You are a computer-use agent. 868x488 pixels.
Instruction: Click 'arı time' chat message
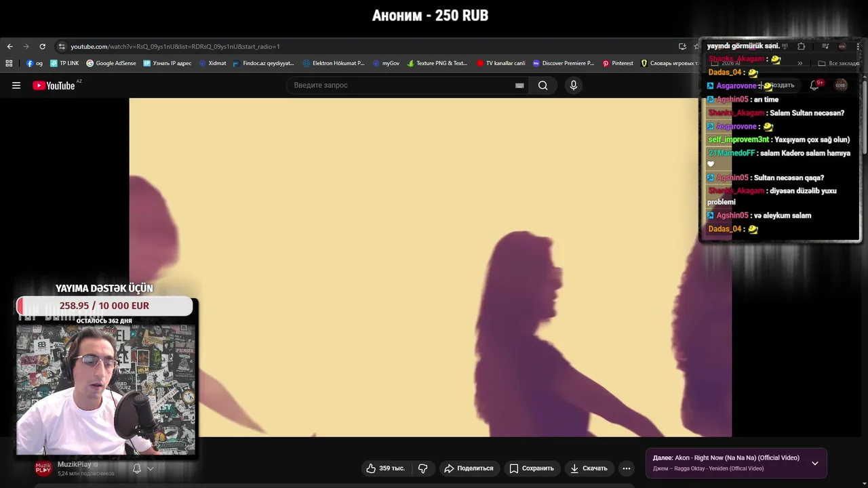(766, 100)
